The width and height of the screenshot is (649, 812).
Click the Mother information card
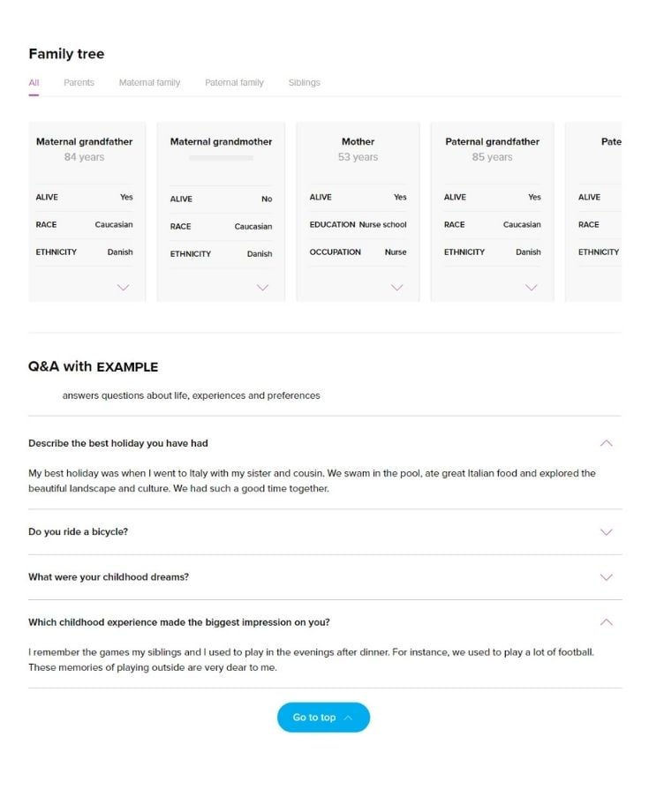click(358, 212)
